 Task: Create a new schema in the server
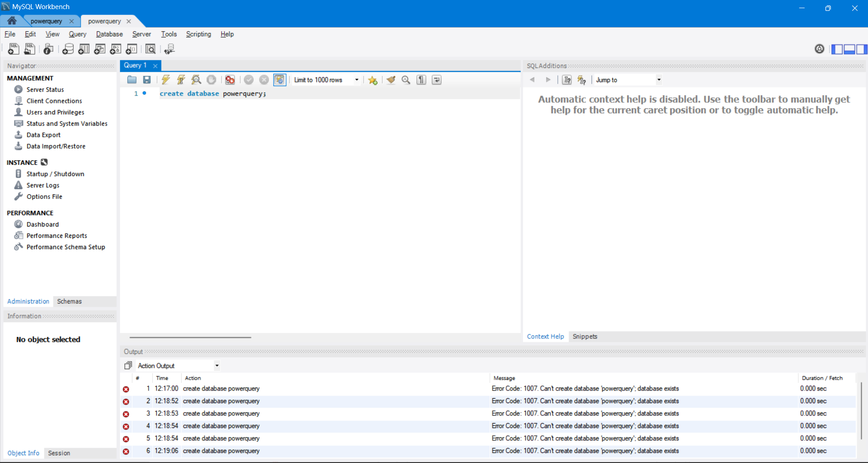coord(68,49)
